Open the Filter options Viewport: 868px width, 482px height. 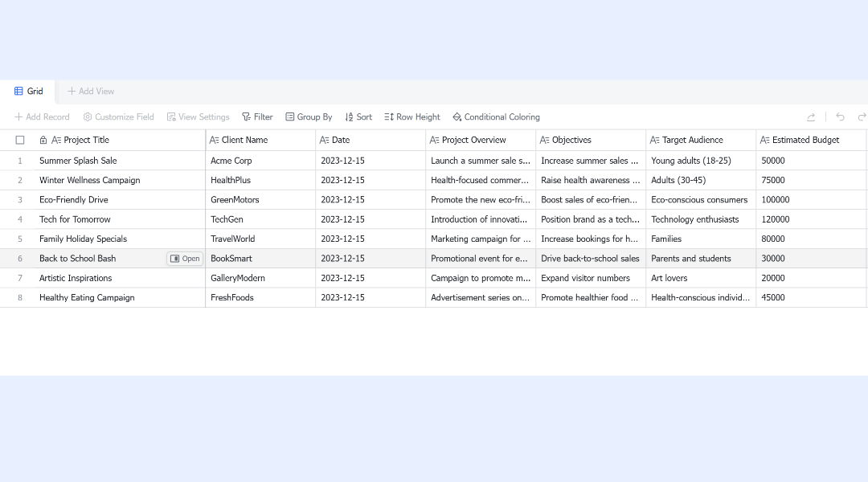point(257,116)
